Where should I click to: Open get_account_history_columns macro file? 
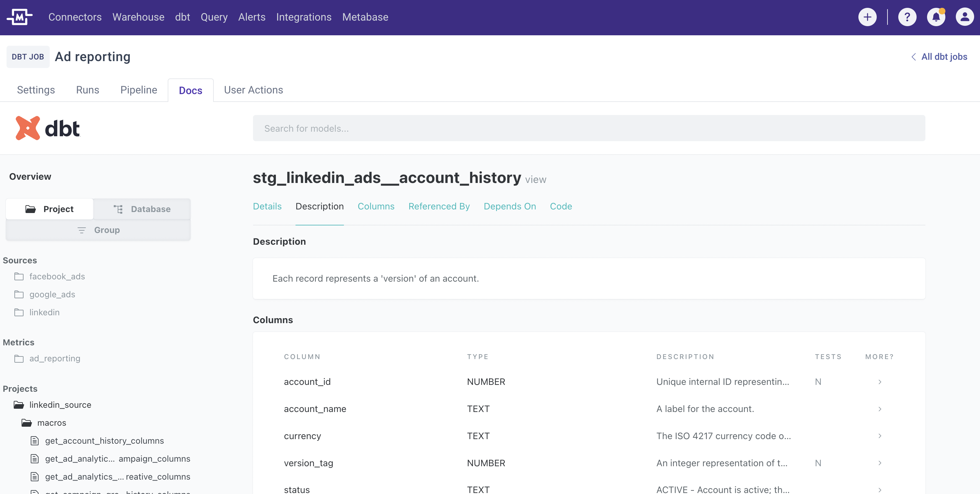point(104,441)
